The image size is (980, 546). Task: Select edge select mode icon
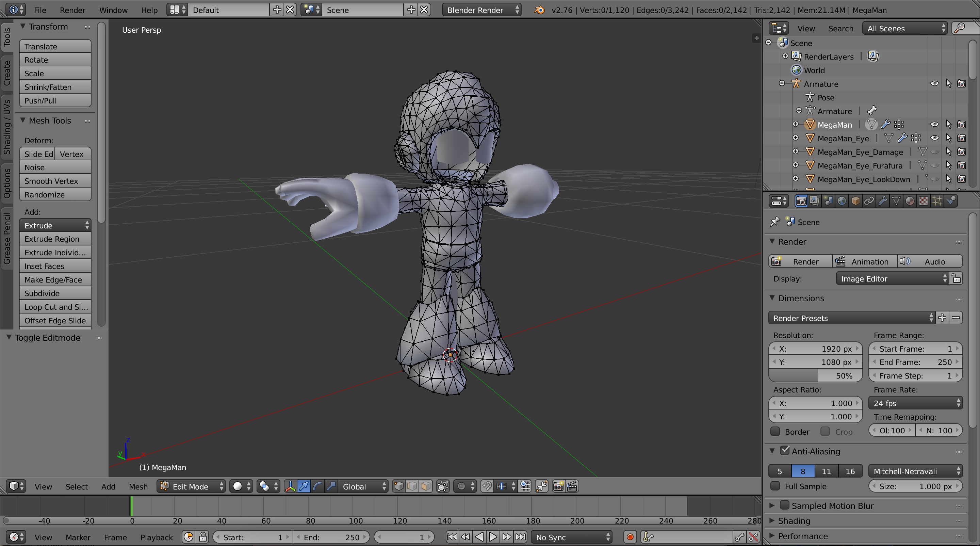412,486
